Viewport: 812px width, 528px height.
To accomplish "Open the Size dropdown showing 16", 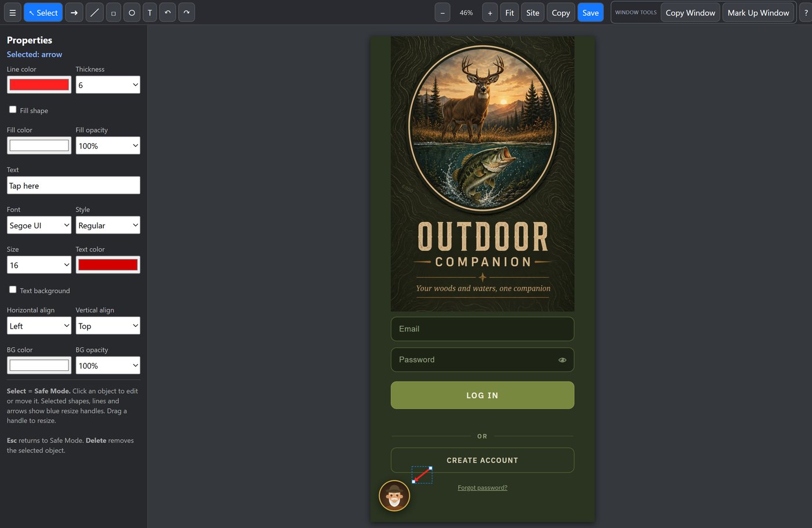I will [39, 265].
